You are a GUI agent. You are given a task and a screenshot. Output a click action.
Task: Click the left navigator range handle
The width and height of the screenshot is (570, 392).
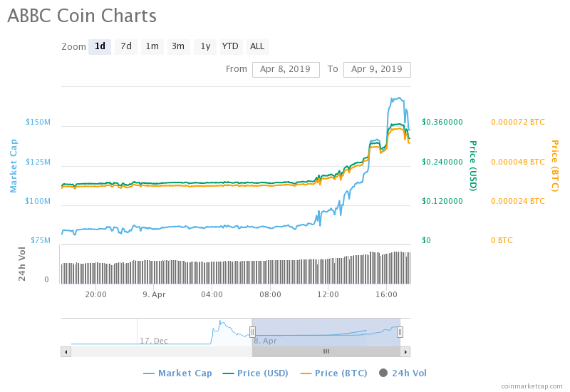(252, 332)
